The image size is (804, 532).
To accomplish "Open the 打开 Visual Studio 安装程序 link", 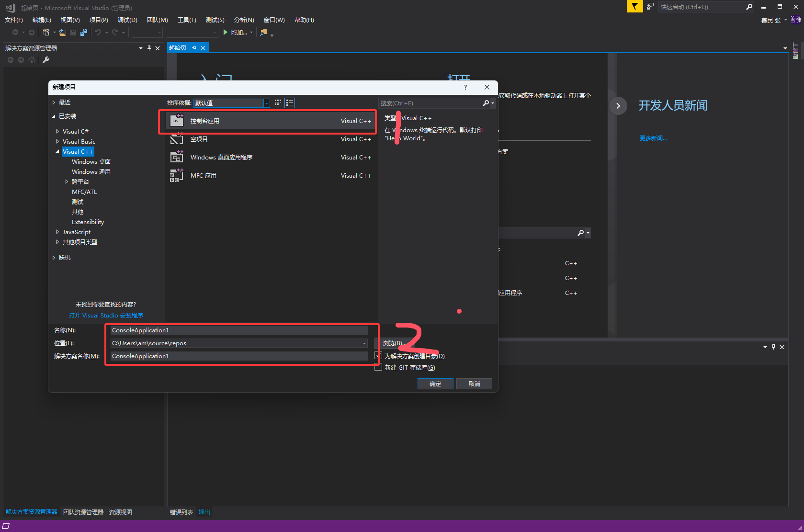I will (x=106, y=316).
